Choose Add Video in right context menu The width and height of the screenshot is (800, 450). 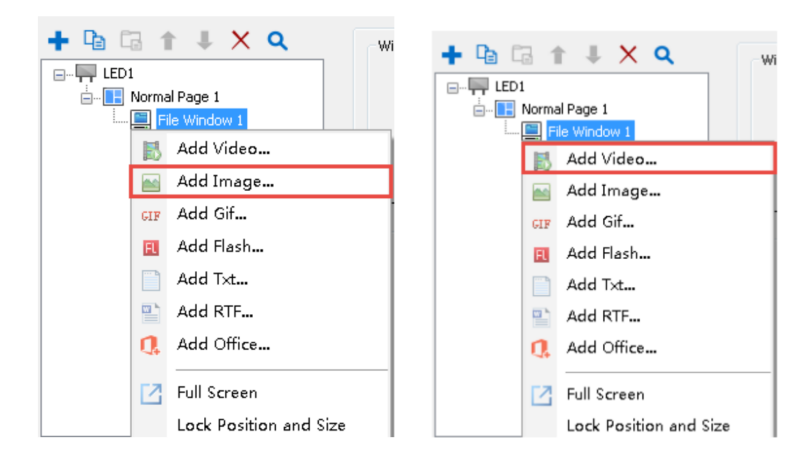648,159
